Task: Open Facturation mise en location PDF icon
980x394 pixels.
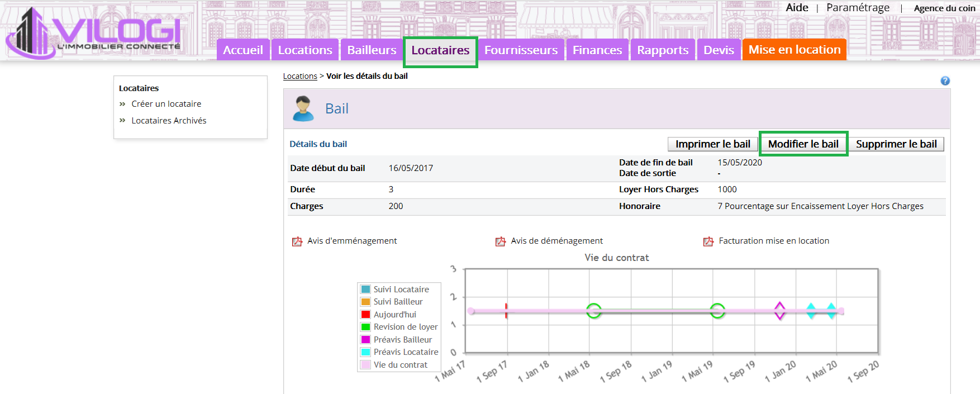Action: coord(708,241)
